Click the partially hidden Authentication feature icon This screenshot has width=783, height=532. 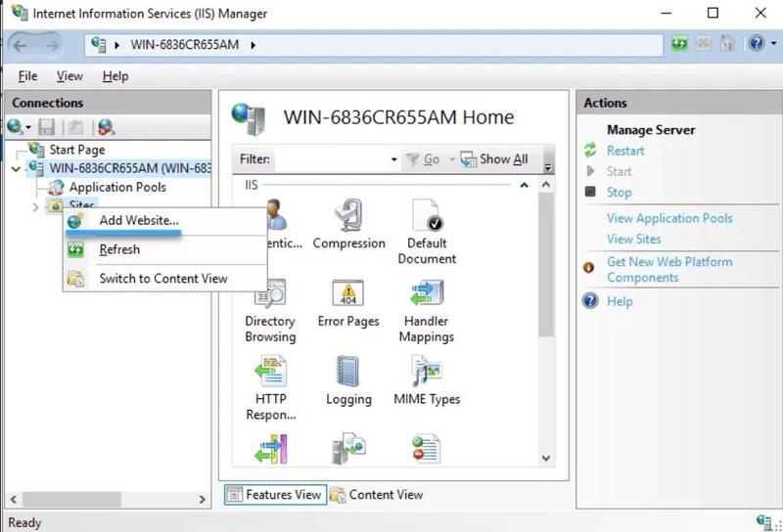(276, 214)
